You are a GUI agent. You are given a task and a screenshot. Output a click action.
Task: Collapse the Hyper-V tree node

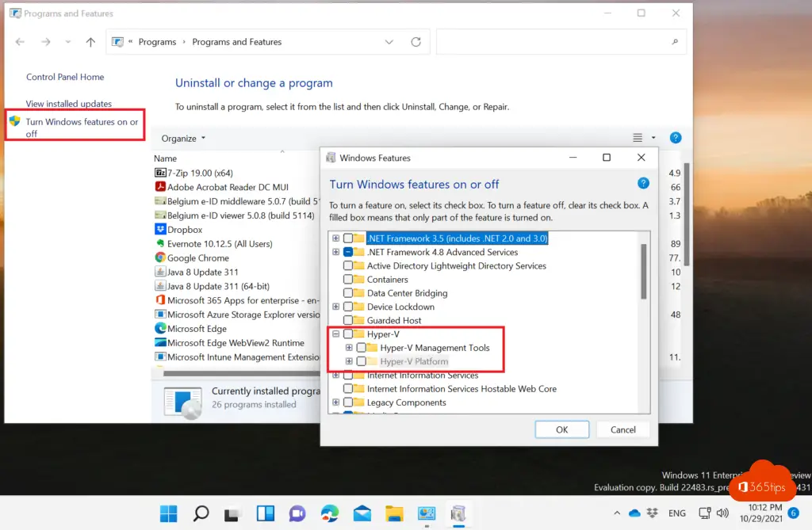pyautogui.click(x=336, y=334)
